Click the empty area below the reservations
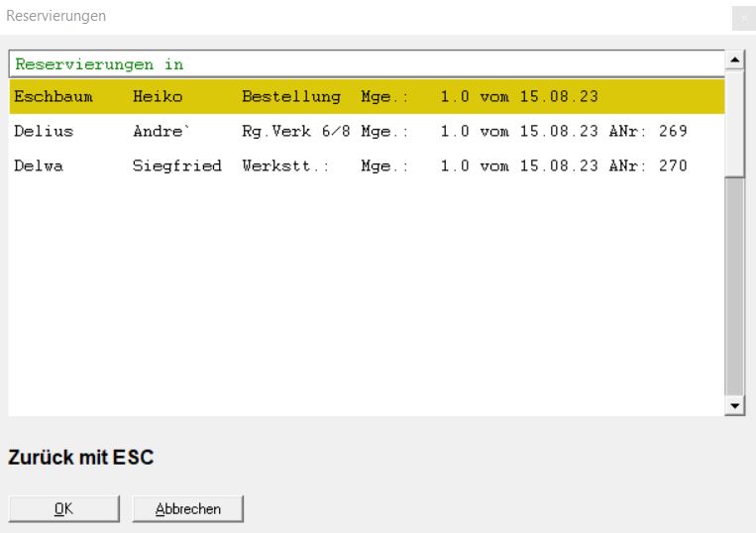The width and height of the screenshot is (756, 533). point(367,297)
